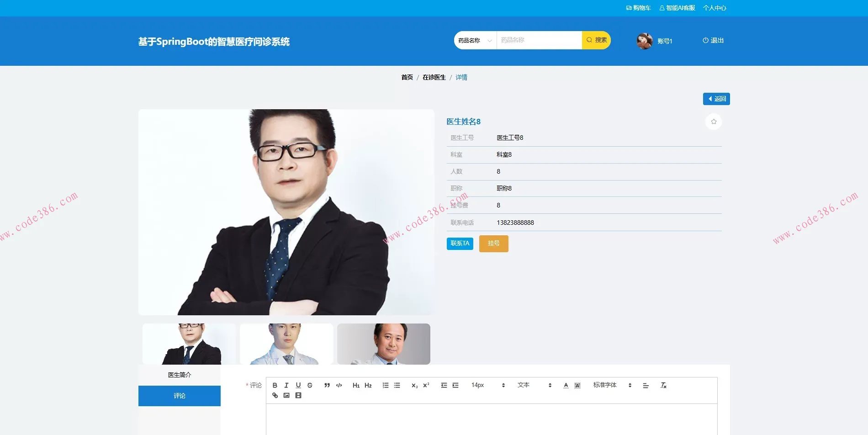Apply H1 heading in the editor

pyautogui.click(x=356, y=385)
